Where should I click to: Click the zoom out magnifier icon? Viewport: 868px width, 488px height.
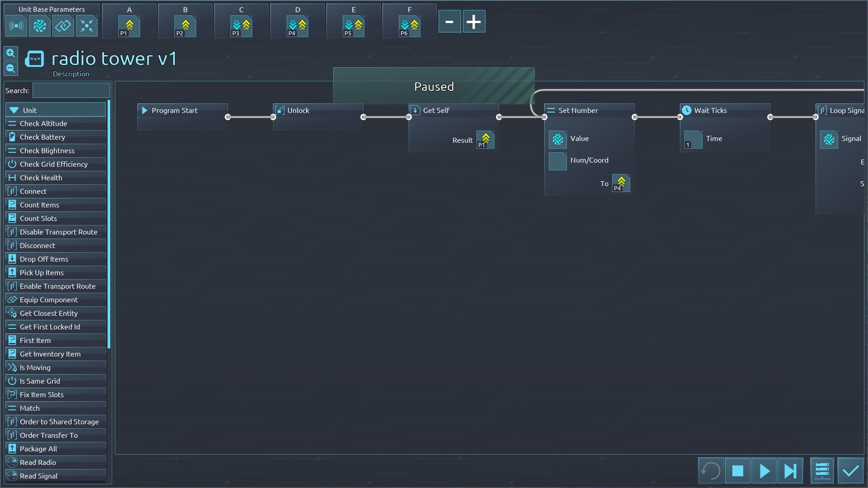click(x=11, y=69)
